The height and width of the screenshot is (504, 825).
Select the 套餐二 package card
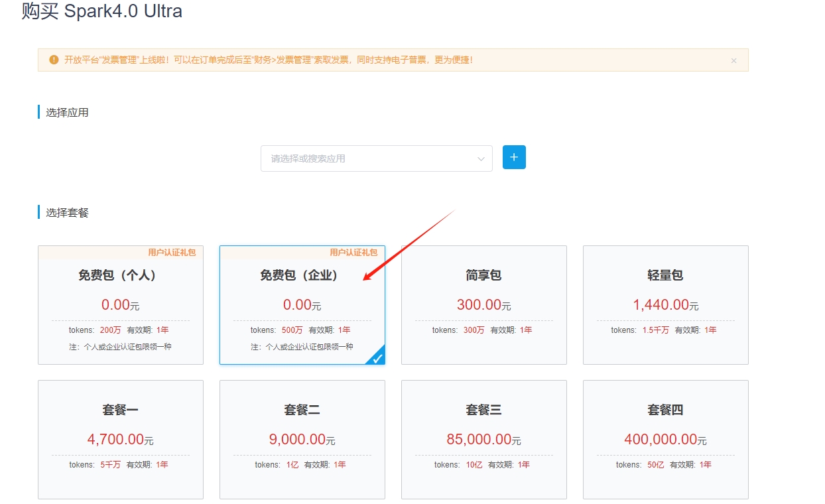click(302, 440)
